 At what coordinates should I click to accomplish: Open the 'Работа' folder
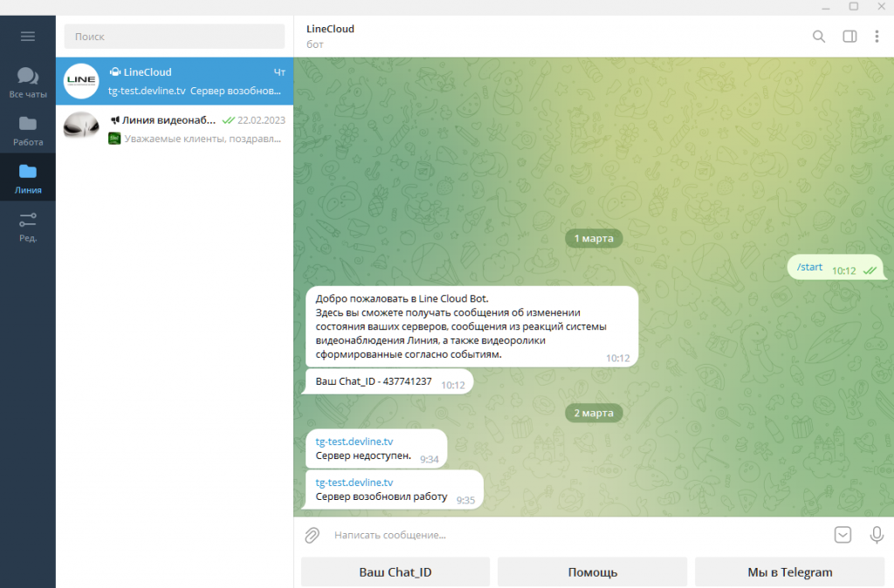pos(27,131)
